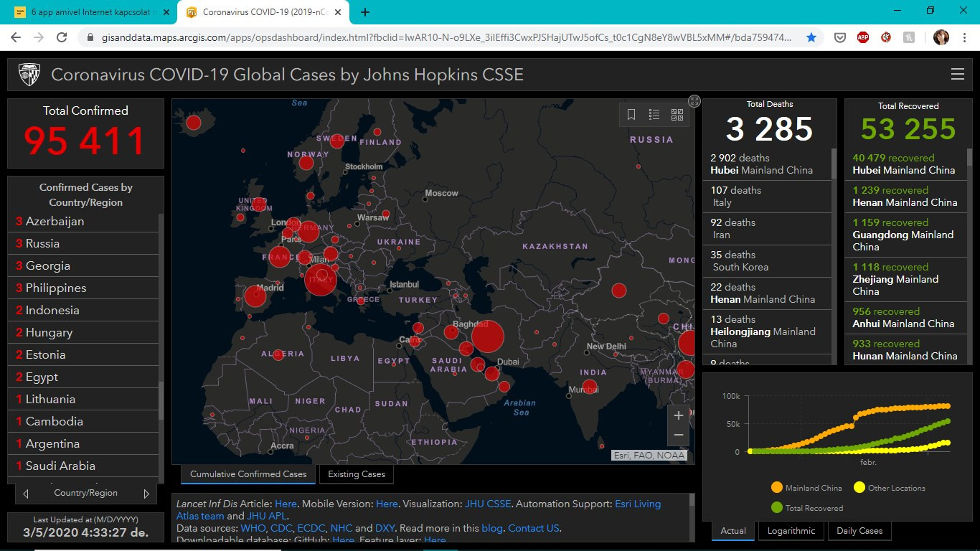Click the Total Deaths list scrollbar
This screenshot has width=980, height=551.
[x=834, y=164]
